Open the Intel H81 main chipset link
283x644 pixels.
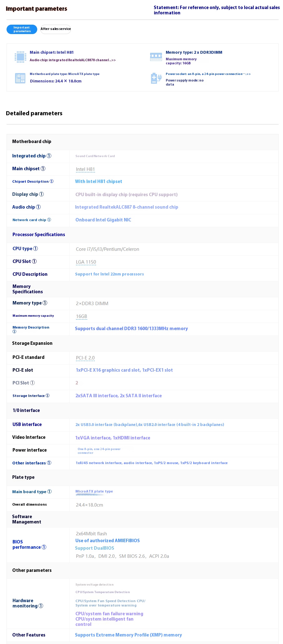[85, 169]
